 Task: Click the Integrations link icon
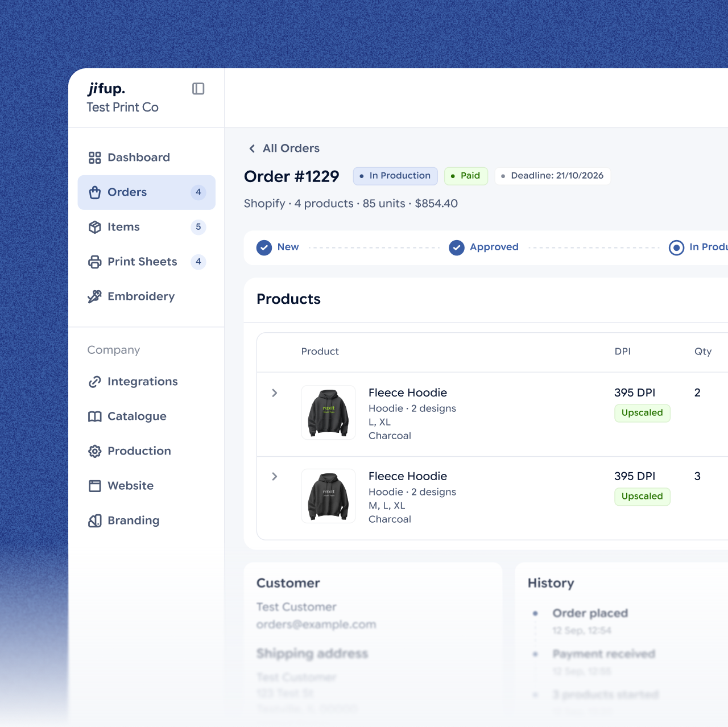tap(95, 382)
